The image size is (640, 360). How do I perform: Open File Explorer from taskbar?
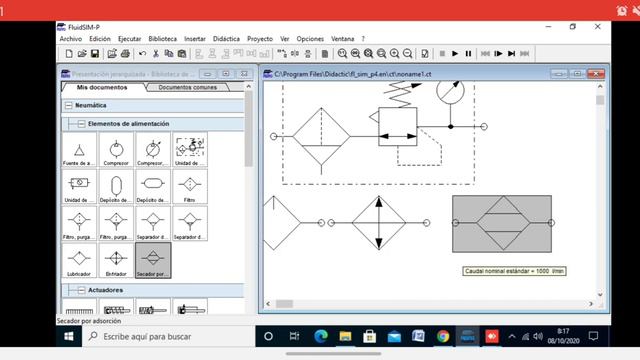coord(345,336)
